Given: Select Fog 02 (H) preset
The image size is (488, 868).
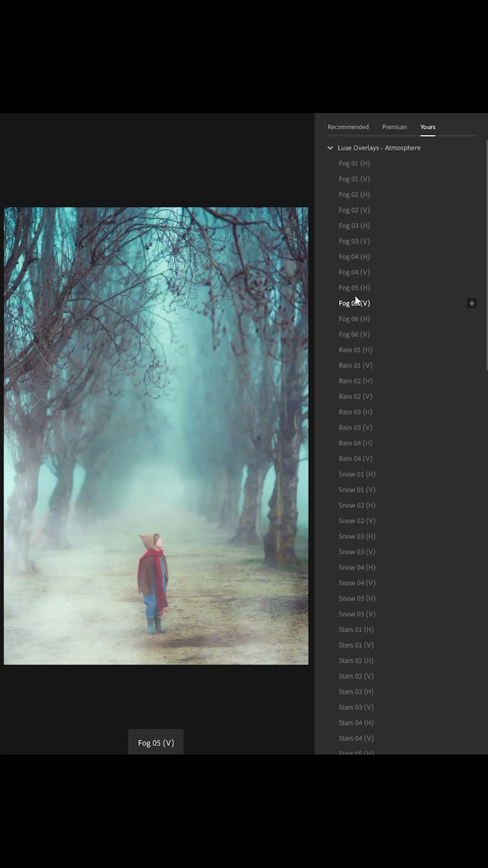Looking at the screenshot, I should (x=354, y=194).
